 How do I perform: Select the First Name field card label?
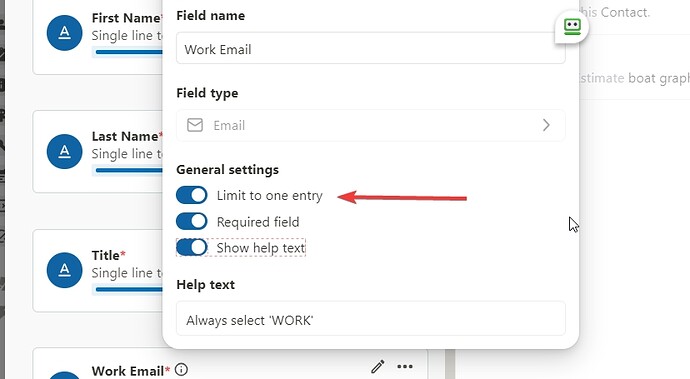point(126,18)
